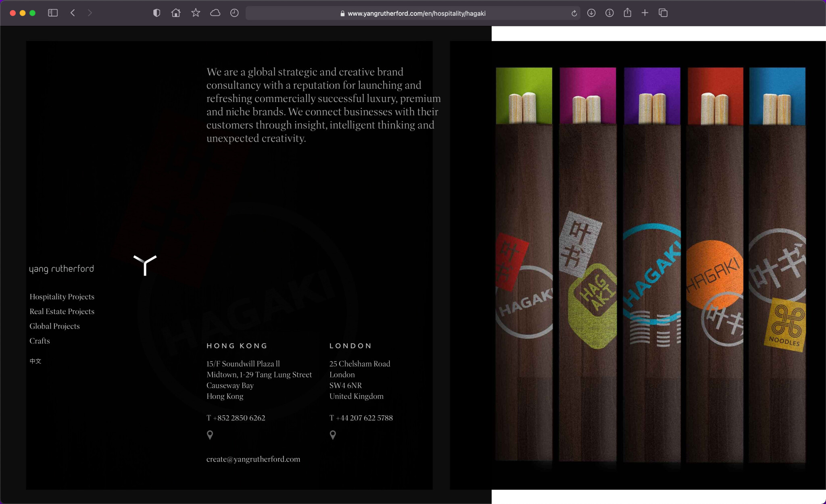Bookmark page with star icon

point(196,13)
